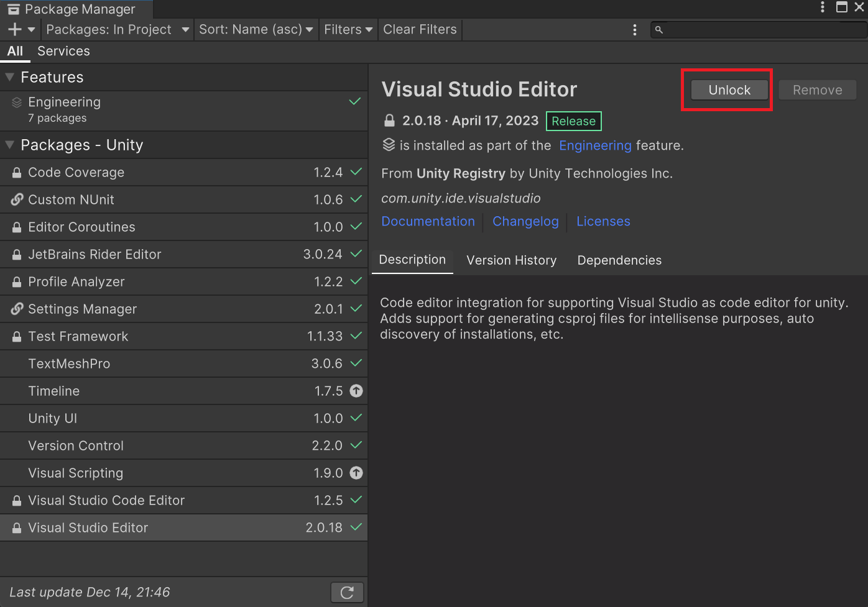Image resolution: width=868 pixels, height=607 pixels.
Task: Click the package search input field
Action: tap(759, 30)
